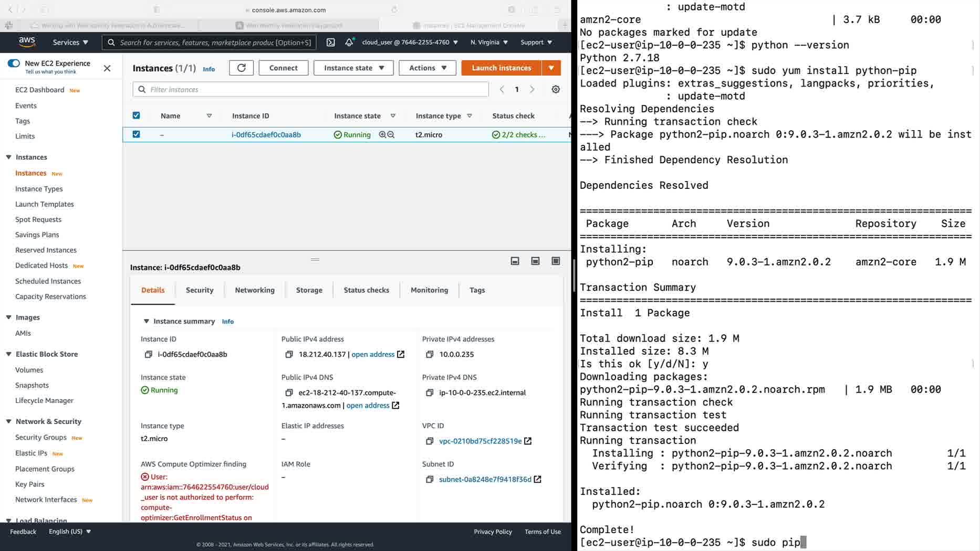Copy the Public IPv4 DNS name
This screenshot has width=980, height=551.
click(289, 393)
